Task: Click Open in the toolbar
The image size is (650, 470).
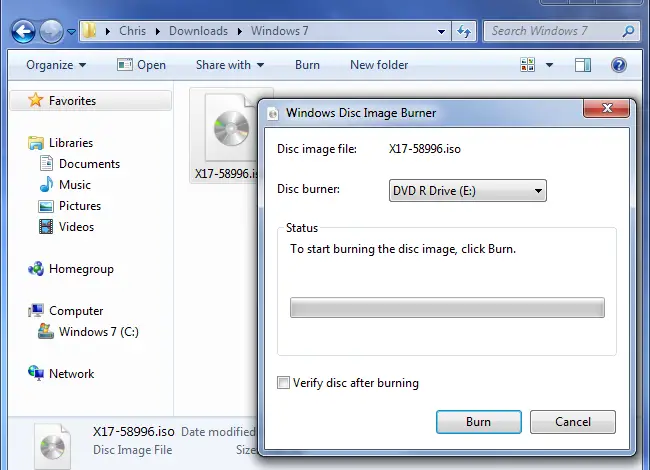Action: click(141, 65)
